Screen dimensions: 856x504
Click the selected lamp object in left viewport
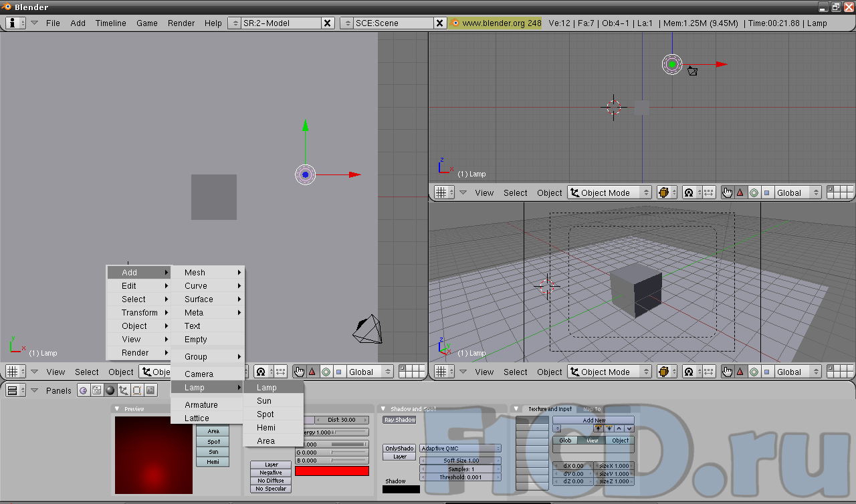click(x=305, y=174)
